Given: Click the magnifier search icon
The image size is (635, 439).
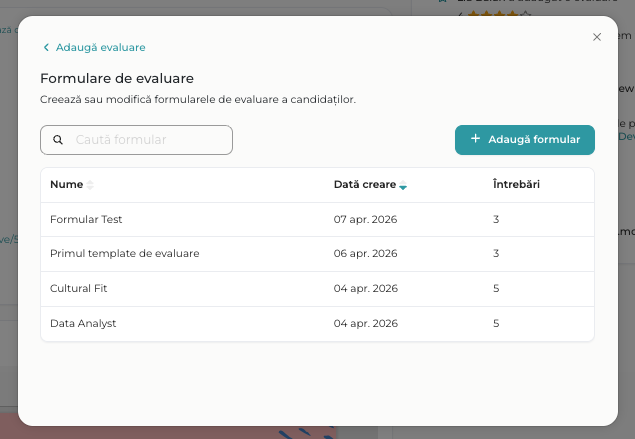Looking at the screenshot, I should (x=58, y=140).
